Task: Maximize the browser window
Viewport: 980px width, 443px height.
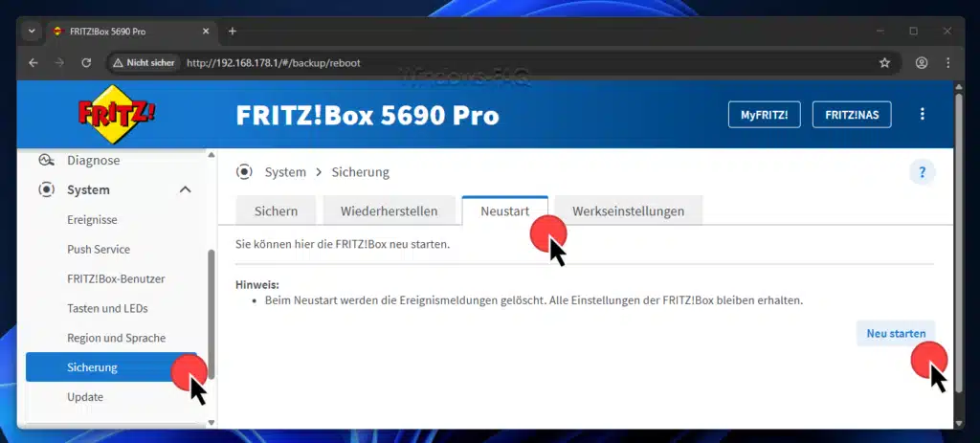Action: 913,32
